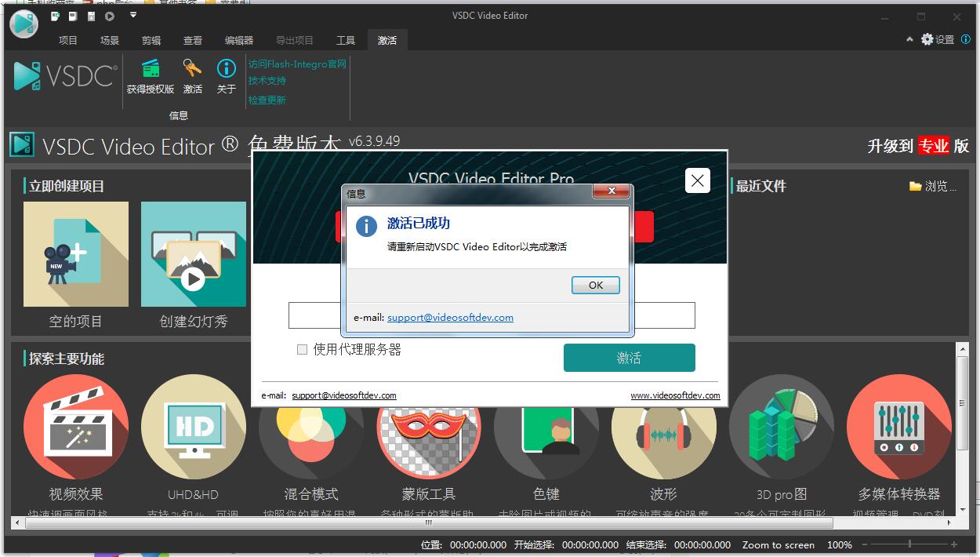The height and width of the screenshot is (557, 980).
Task: Select the 蒙版工具 mask tool icon
Action: (x=428, y=428)
